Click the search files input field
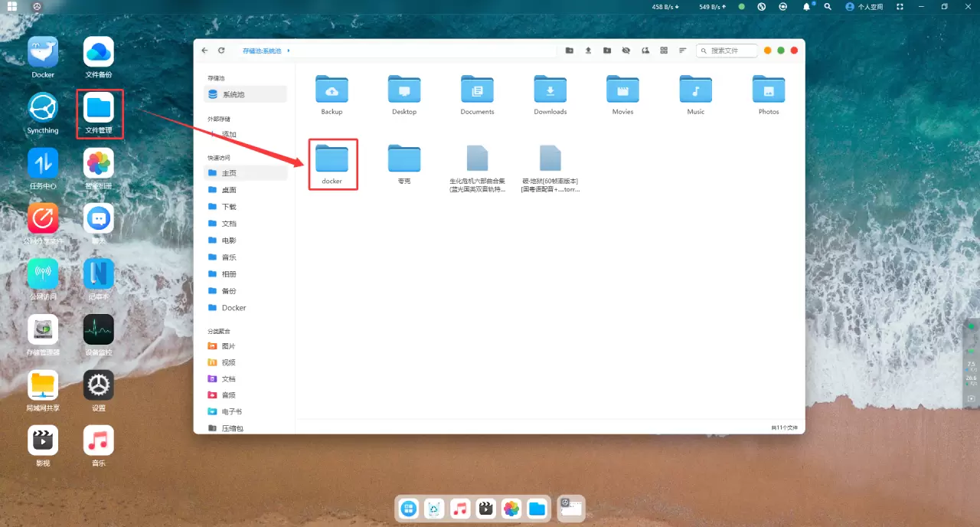The width and height of the screenshot is (980, 527). [x=729, y=51]
